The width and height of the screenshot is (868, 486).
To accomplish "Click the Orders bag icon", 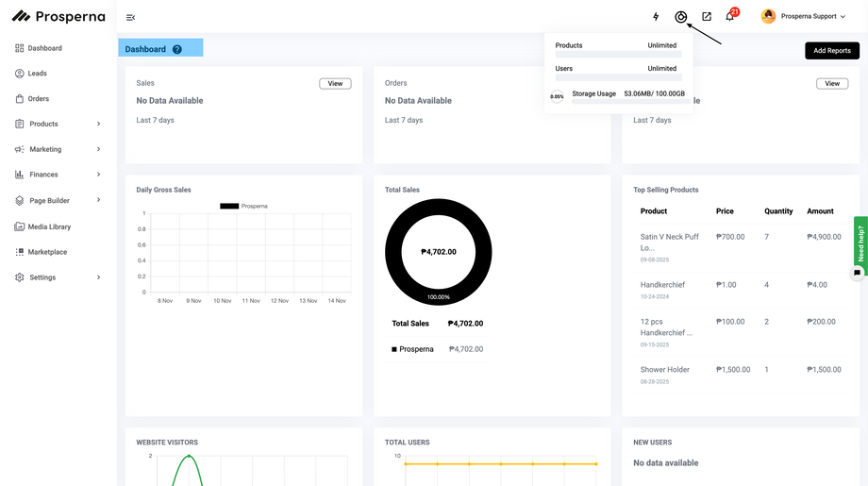I will (x=20, y=98).
